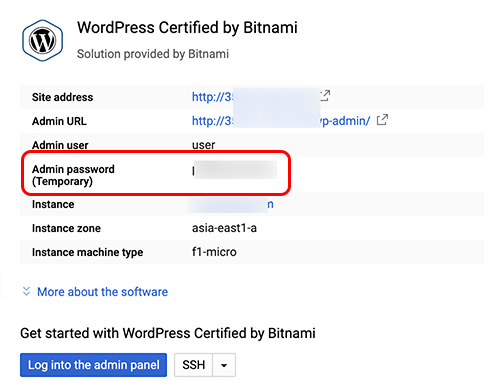This screenshot has width=500, height=390.
Task: Click 'Get started with WordPress Certified by Bitnami' heading
Action: coord(168,333)
